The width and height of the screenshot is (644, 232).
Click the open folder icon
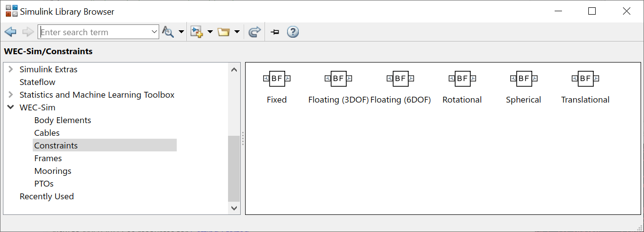224,32
